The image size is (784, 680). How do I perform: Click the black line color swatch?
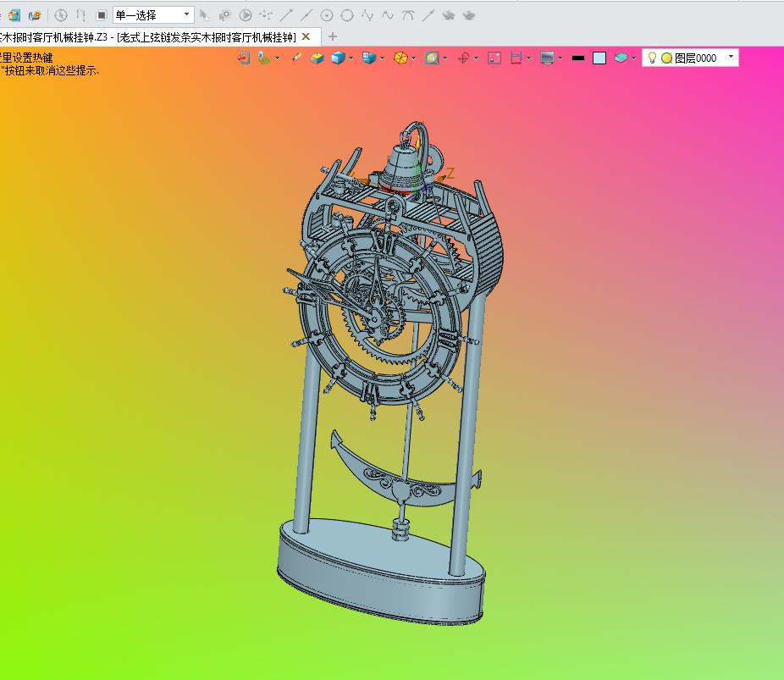(578, 58)
